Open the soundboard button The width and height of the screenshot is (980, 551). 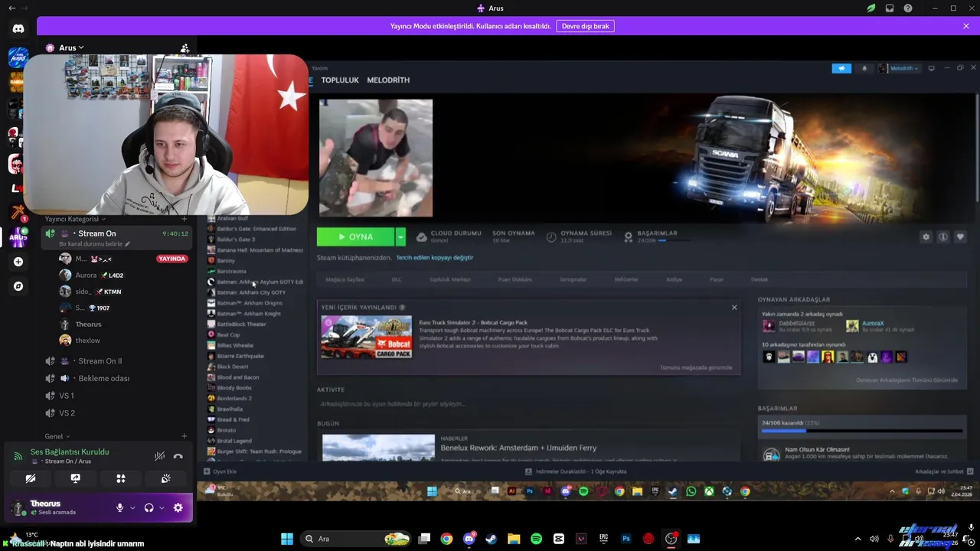[x=165, y=478]
